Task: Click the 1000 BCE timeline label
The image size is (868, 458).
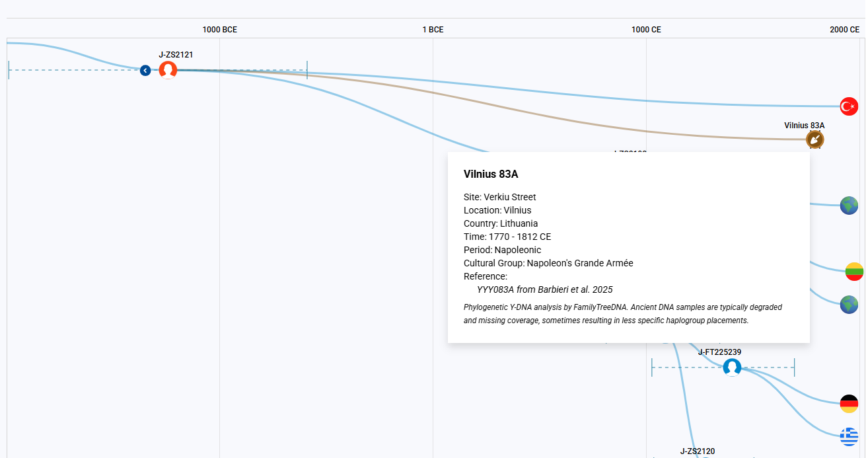Action: pos(219,30)
